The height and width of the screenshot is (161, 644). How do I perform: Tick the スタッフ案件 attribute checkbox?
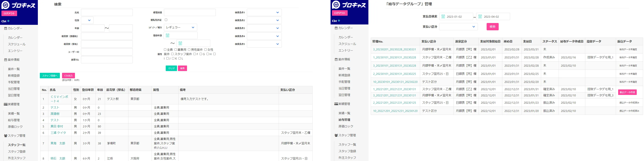172,54
